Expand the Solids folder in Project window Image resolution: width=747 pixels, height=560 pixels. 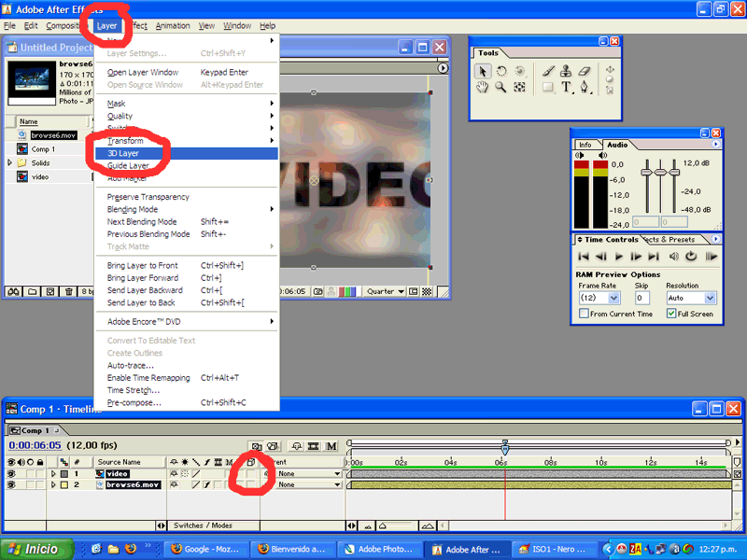9,162
